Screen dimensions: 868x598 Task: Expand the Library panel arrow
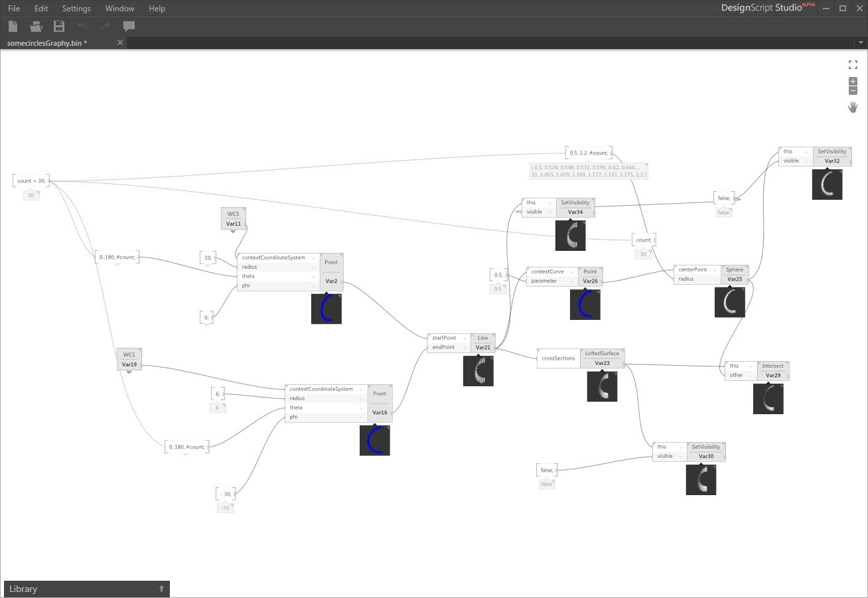161,589
